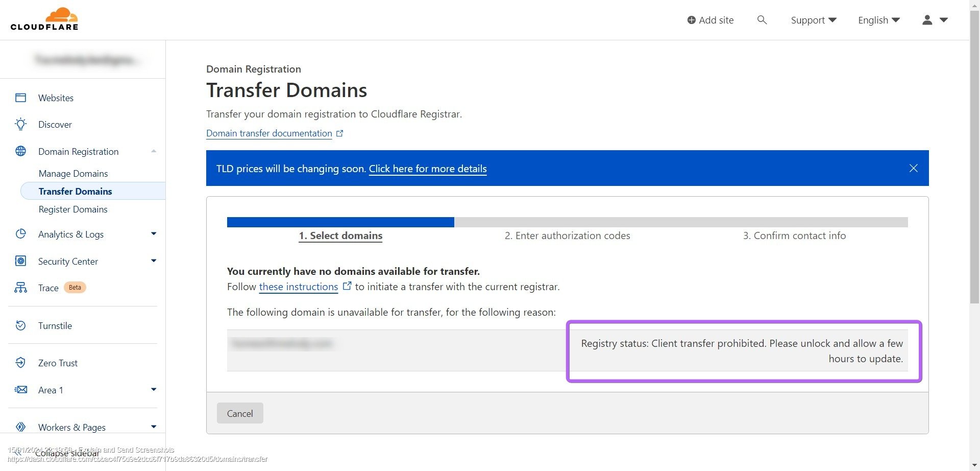Click the Websites label in sidebar
The image size is (980, 471).
coord(56,98)
